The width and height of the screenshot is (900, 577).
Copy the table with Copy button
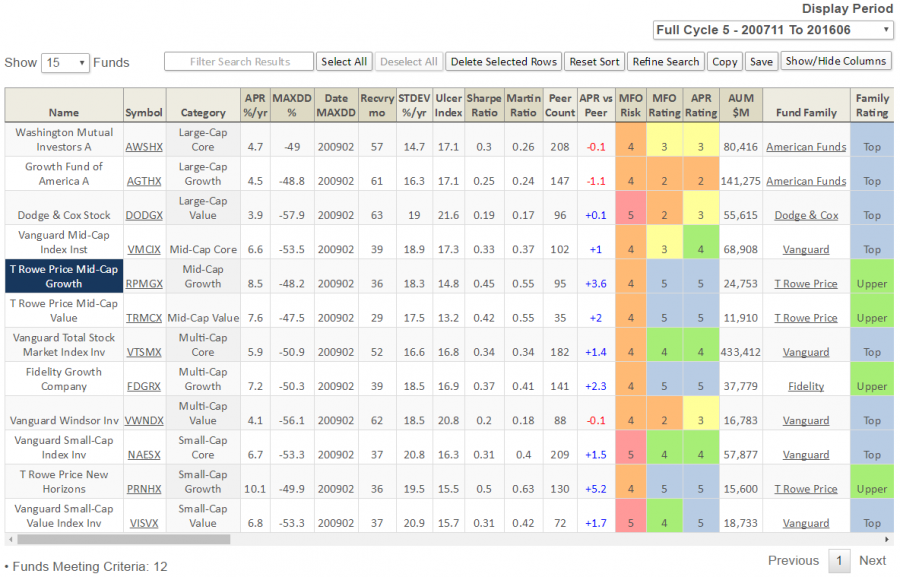point(725,62)
